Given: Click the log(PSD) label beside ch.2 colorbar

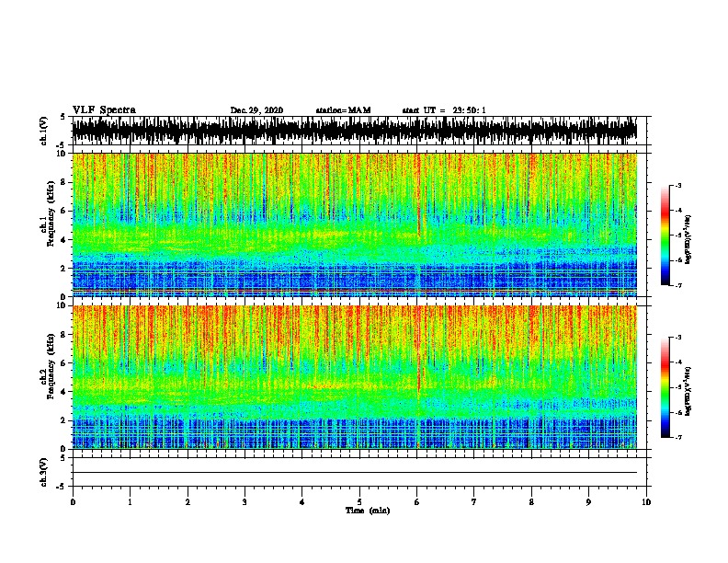Looking at the screenshot, I should click(688, 391).
